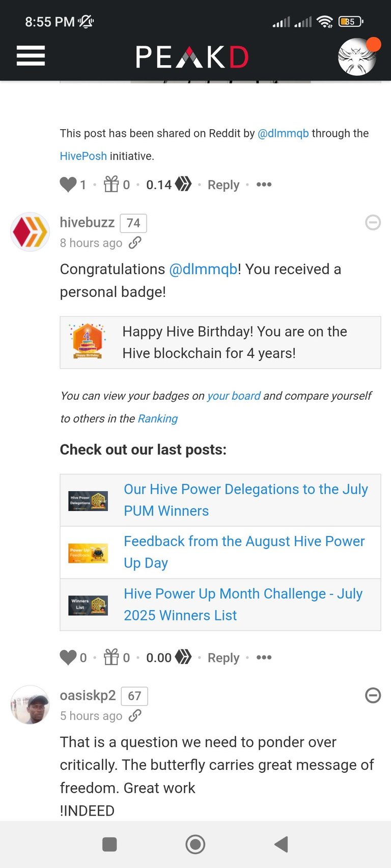
Task: Open more options on HivePosh comment
Action: (x=264, y=184)
